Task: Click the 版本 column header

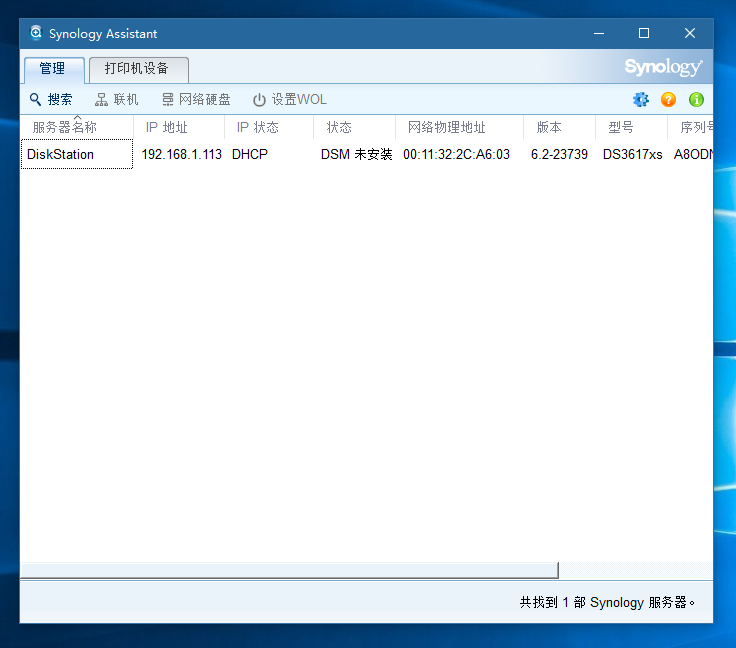Action: coord(549,128)
